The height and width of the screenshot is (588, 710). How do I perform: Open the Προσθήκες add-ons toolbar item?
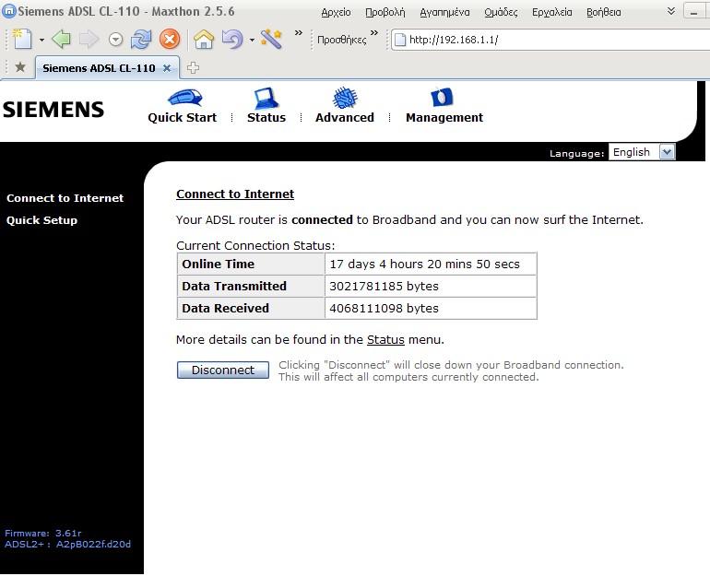341,40
